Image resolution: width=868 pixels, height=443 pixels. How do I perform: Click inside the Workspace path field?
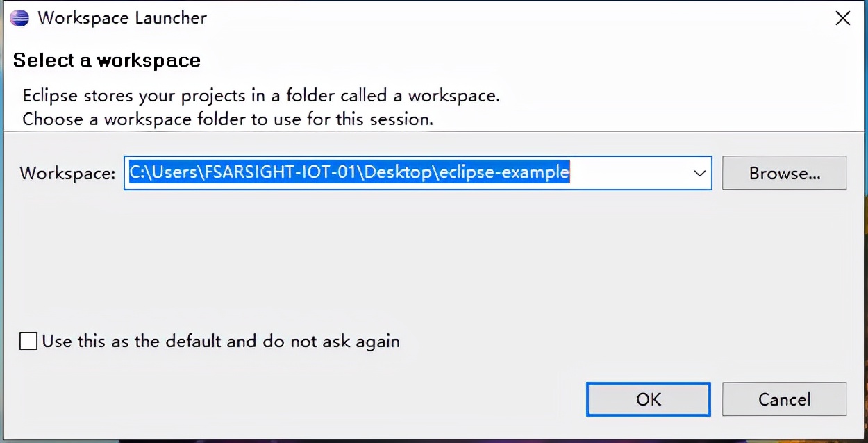pos(625,174)
